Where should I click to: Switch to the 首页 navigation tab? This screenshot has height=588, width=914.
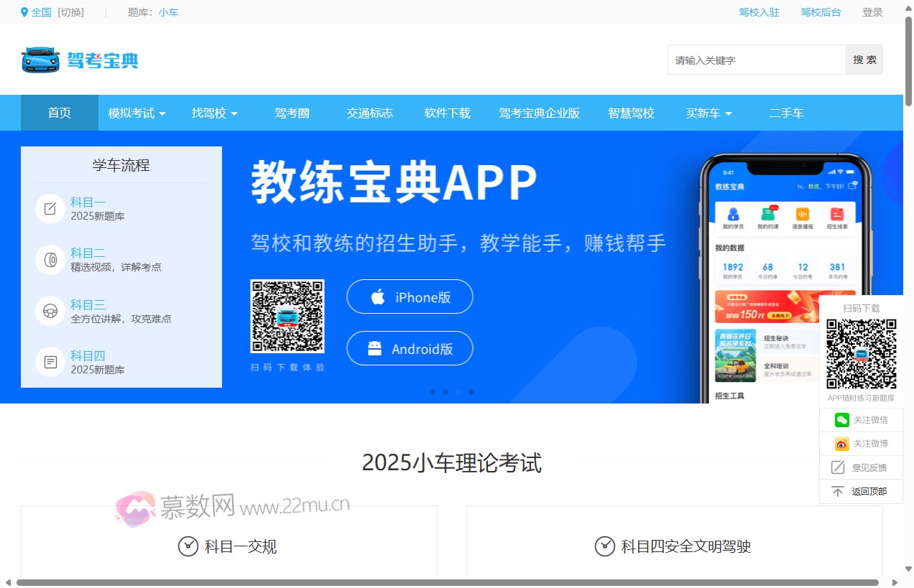coord(59,113)
